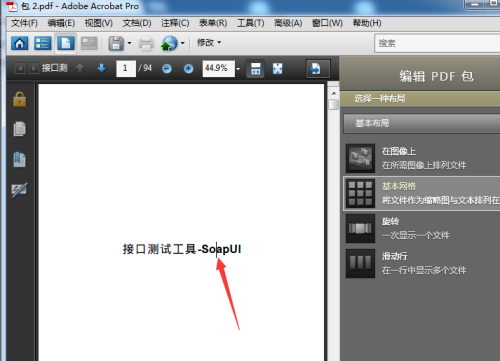Click the document scrollbar thumb
This screenshot has height=361, width=500.
click(x=333, y=104)
